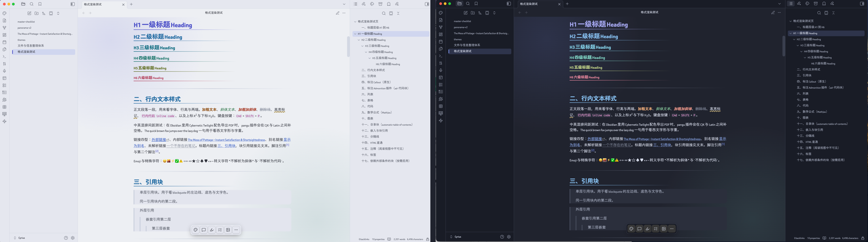Click the tags icon in light window right sidebar

click(372, 4)
